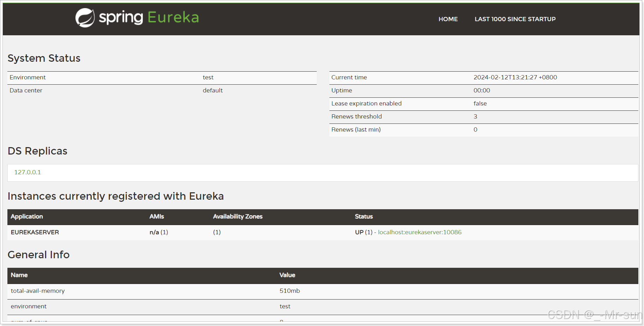Screen dimensions: 644x326
Task: Follow the localhost:eurekaserver:10086 instance link
Action: (420, 232)
